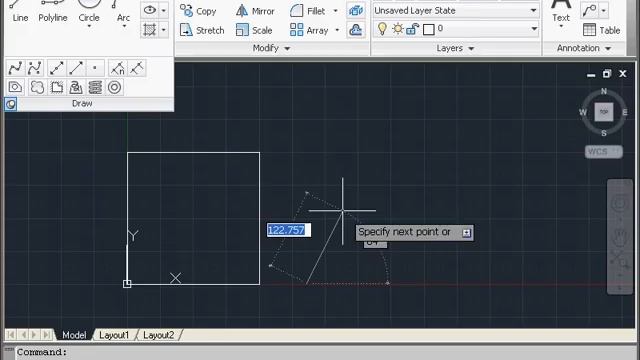Click the Array tool icon
The width and height of the screenshot is (640, 360).
point(297,30)
